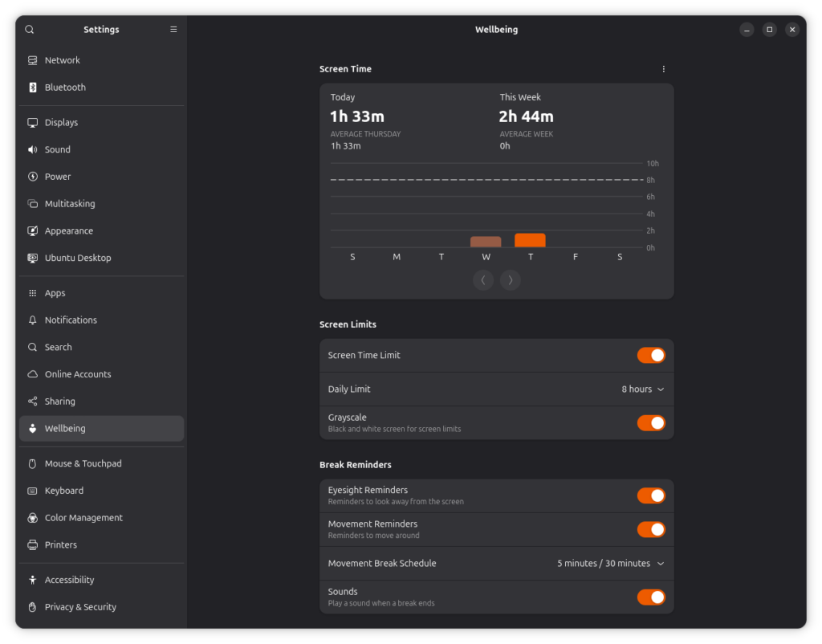Open Privacy & Security settings
Viewport: 822px width, 644px height.
102,607
